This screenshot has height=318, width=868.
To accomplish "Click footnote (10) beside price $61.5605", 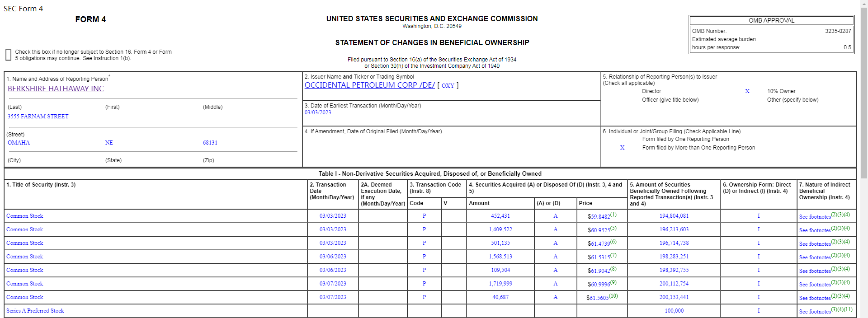I will (613, 296).
